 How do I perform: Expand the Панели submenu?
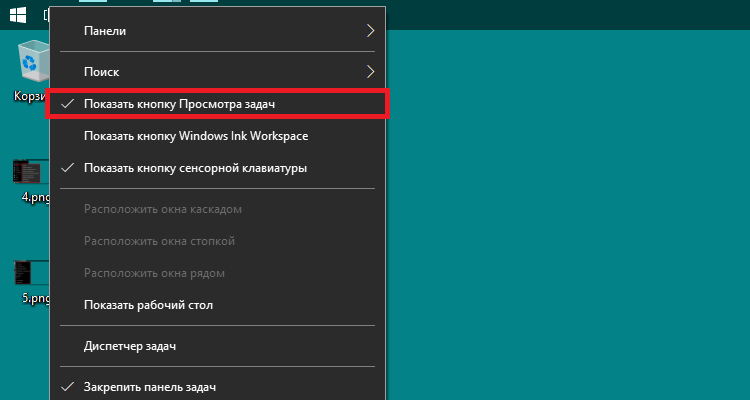coord(218,31)
